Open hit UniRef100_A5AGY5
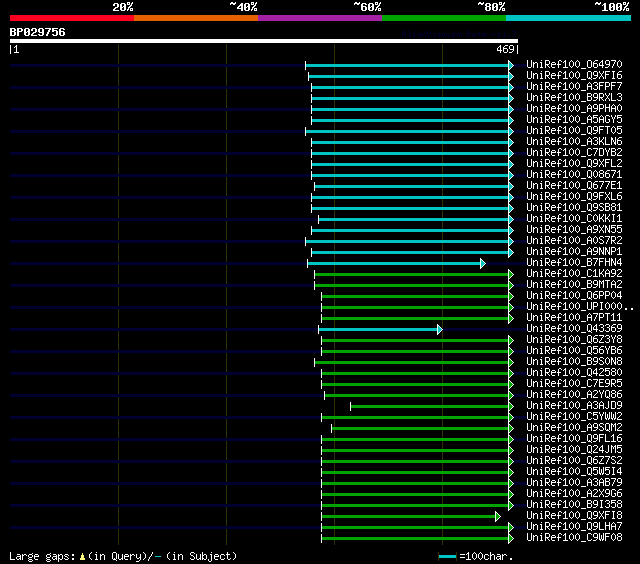The image size is (640, 564). pos(574,120)
